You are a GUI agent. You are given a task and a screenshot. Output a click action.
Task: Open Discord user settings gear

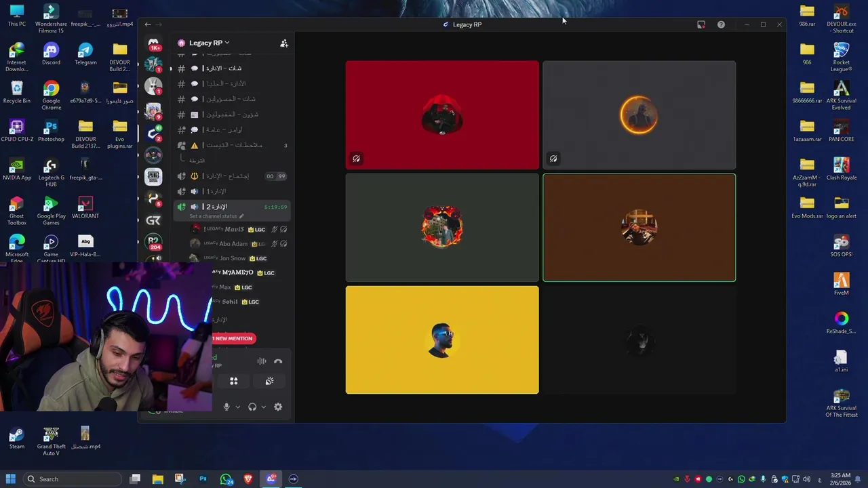pos(278,407)
